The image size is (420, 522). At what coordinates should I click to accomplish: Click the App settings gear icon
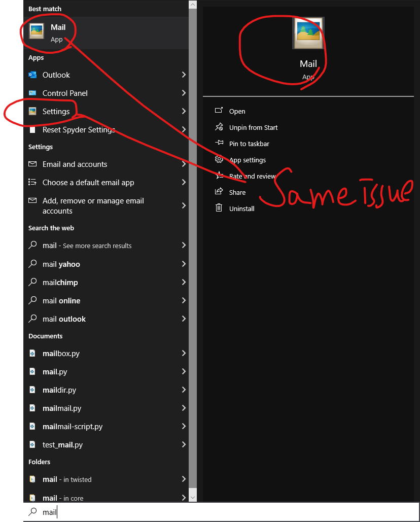tap(219, 159)
